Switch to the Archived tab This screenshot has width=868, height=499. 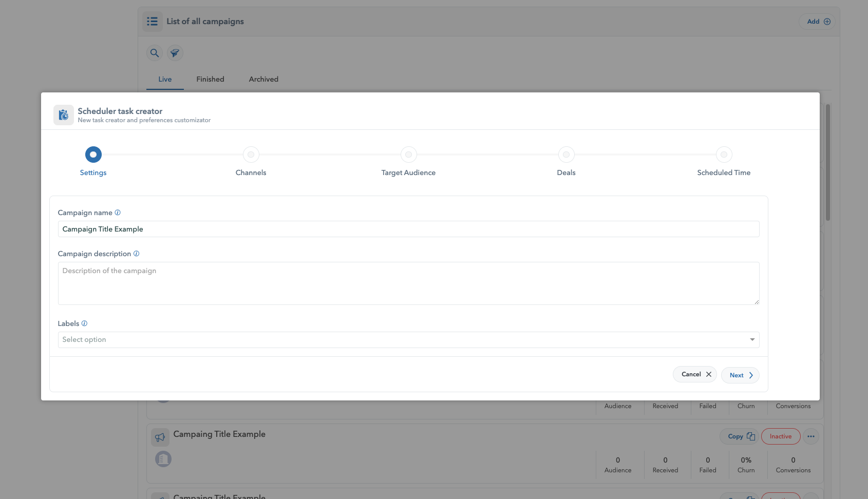tap(264, 79)
